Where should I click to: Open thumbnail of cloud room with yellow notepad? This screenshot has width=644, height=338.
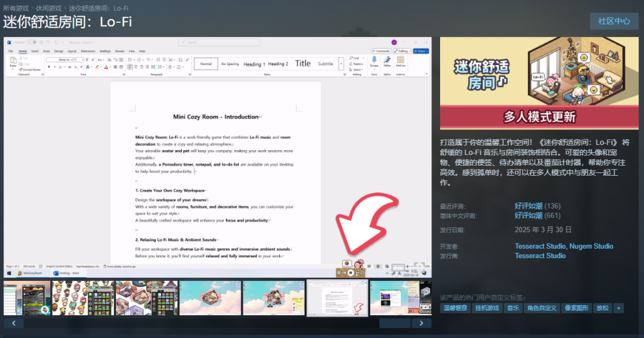[x=274, y=298]
